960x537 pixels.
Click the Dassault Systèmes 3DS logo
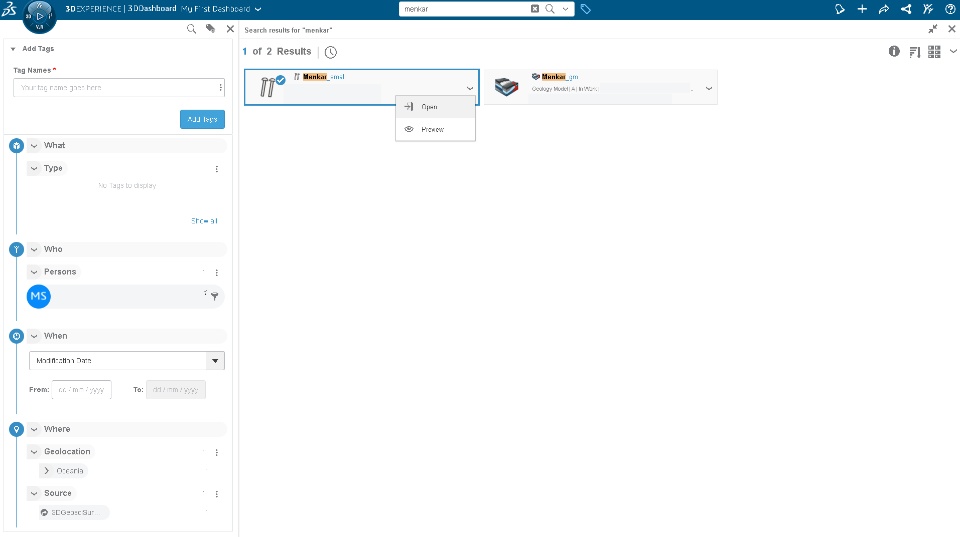tap(9, 9)
